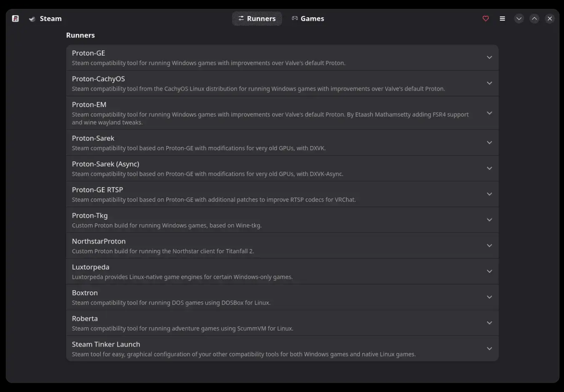Expand the Proton-Sarek (Async) row chevron
The height and width of the screenshot is (392, 564).
[x=489, y=168]
